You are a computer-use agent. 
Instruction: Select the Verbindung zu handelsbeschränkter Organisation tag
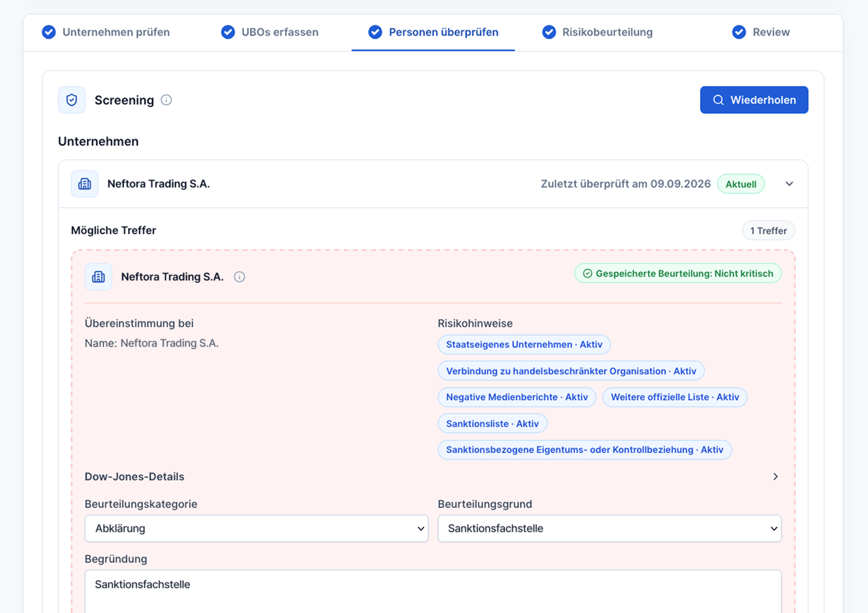tap(571, 371)
